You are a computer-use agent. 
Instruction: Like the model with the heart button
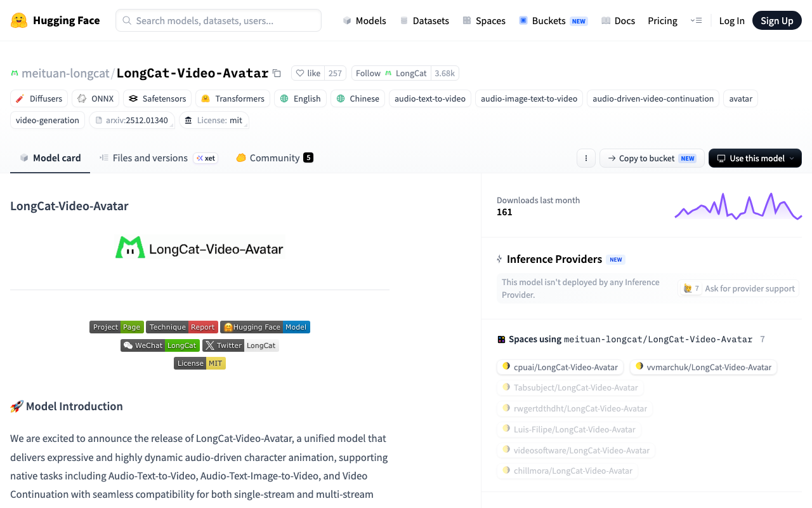308,73
